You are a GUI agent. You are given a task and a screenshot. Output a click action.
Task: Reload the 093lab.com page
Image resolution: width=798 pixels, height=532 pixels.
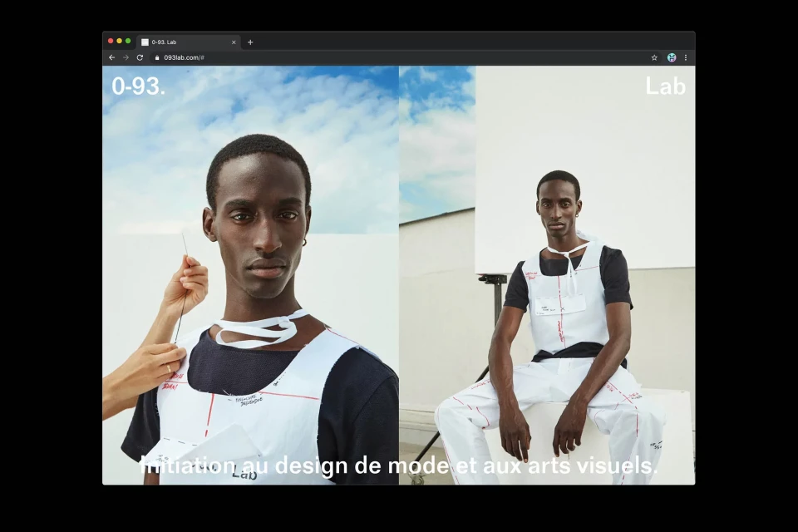(140, 57)
